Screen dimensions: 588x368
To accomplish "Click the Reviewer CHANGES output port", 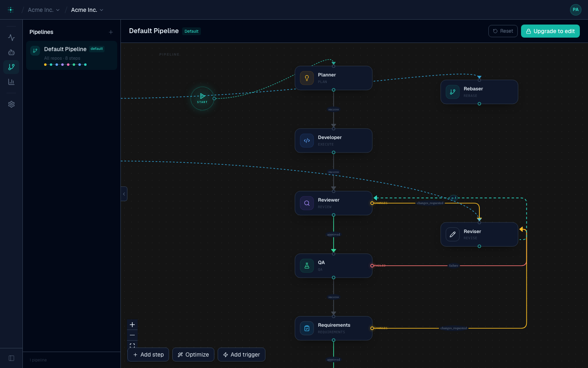I will point(372,203).
